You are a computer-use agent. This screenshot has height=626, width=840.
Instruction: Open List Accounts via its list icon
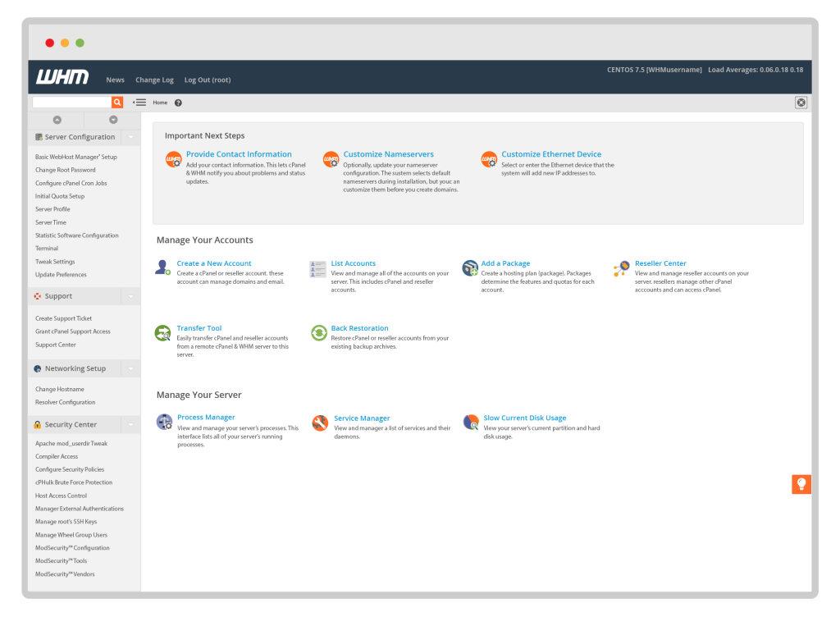pos(318,267)
